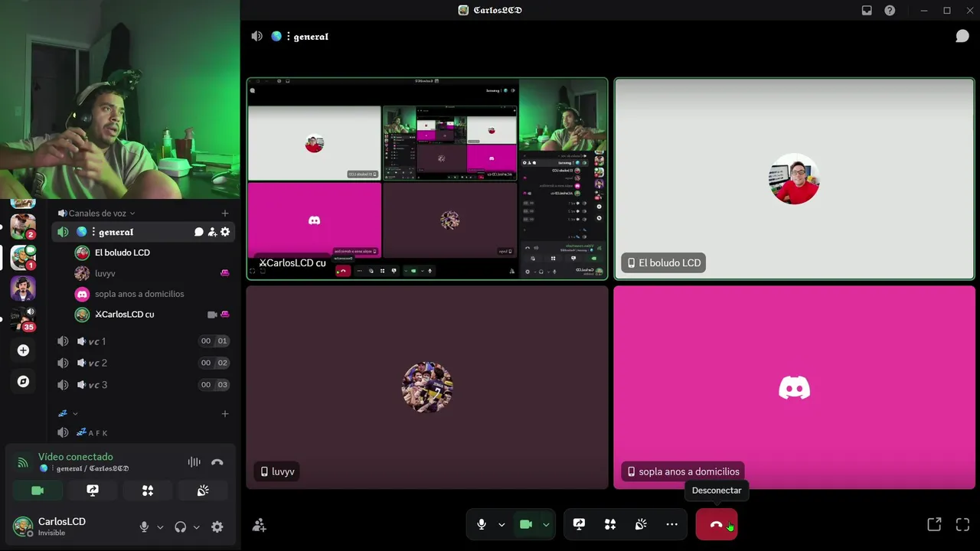Edit general channel settings gear

[225, 232]
